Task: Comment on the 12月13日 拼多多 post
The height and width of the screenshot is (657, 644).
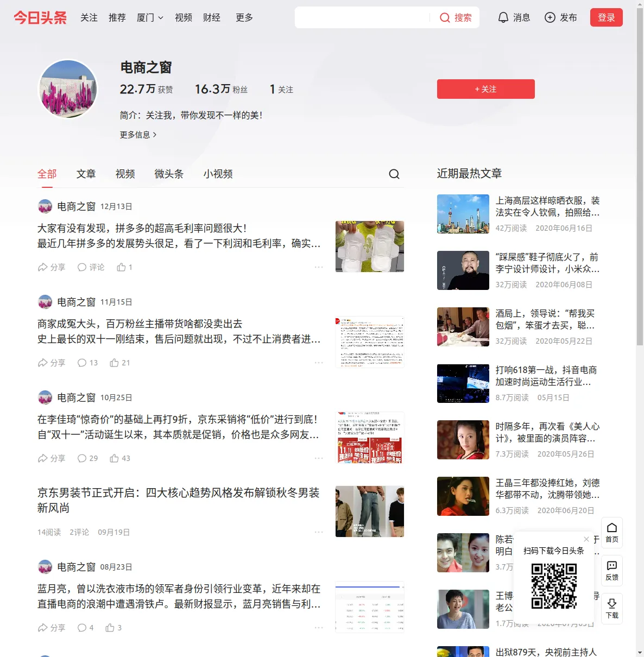Action: (x=91, y=267)
